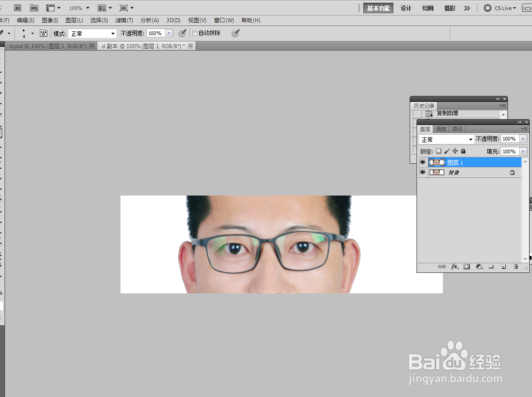Open the layer 不透明度 slider arrow
The width and height of the screenshot is (532, 397).
(523, 139)
